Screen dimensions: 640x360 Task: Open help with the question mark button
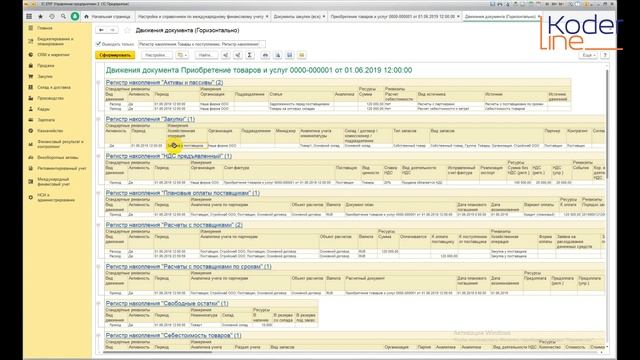(x=605, y=55)
